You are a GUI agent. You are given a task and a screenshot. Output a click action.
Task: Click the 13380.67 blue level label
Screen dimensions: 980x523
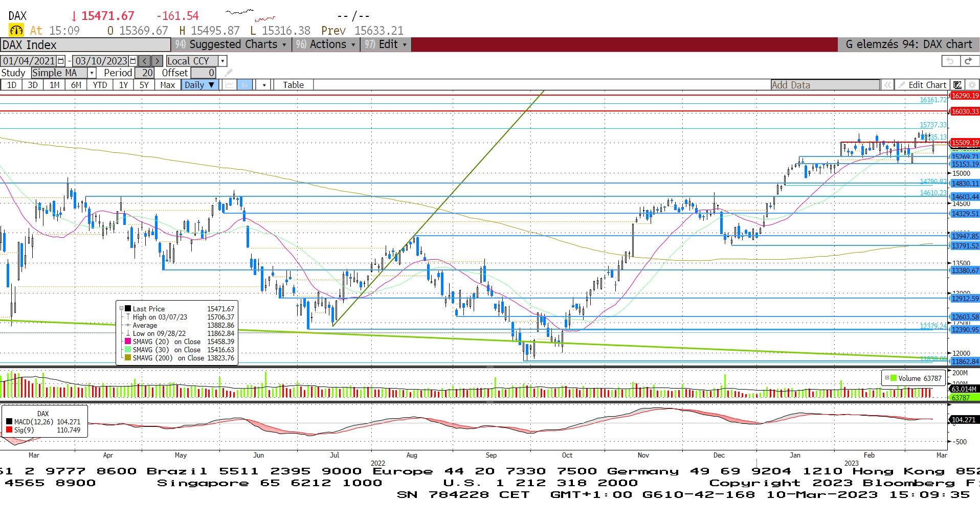[x=965, y=270]
